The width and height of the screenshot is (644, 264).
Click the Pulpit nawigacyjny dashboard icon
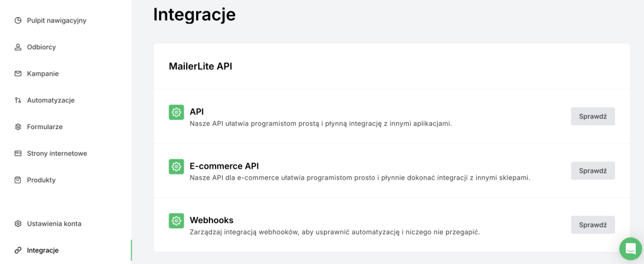(x=18, y=20)
